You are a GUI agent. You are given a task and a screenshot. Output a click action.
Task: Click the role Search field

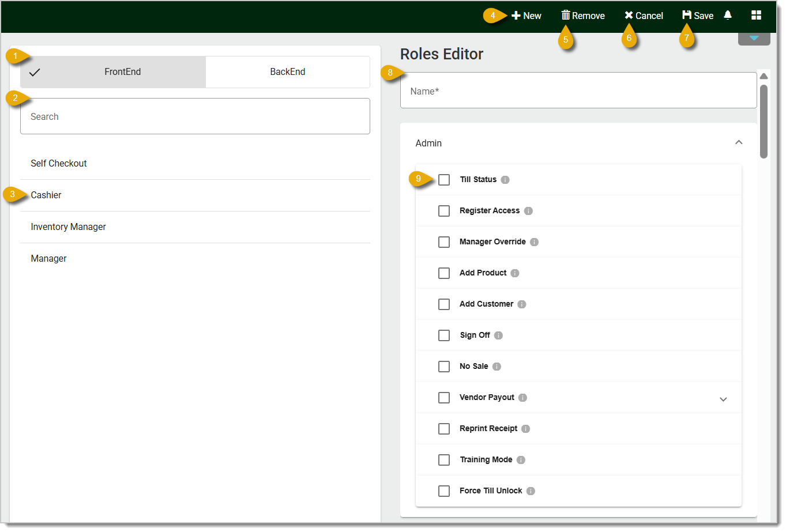(x=195, y=116)
